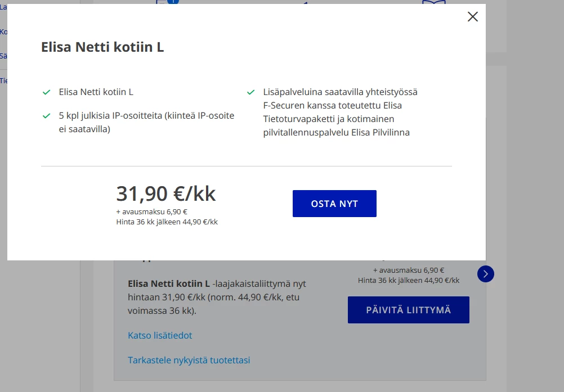Click the Elisa Netti kotiin L dialog heading
Image resolution: width=564 pixels, height=392 pixels.
pos(102,47)
